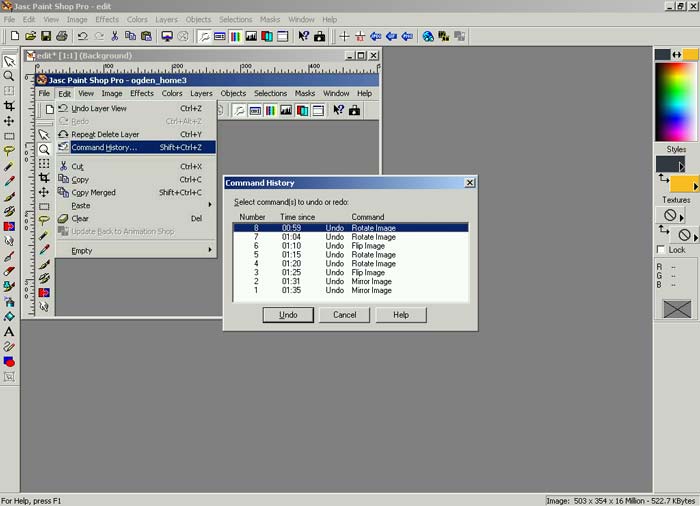Image resolution: width=700 pixels, height=506 pixels.
Task: Select the Paint Brush tool
Action: tap(9, 197)
